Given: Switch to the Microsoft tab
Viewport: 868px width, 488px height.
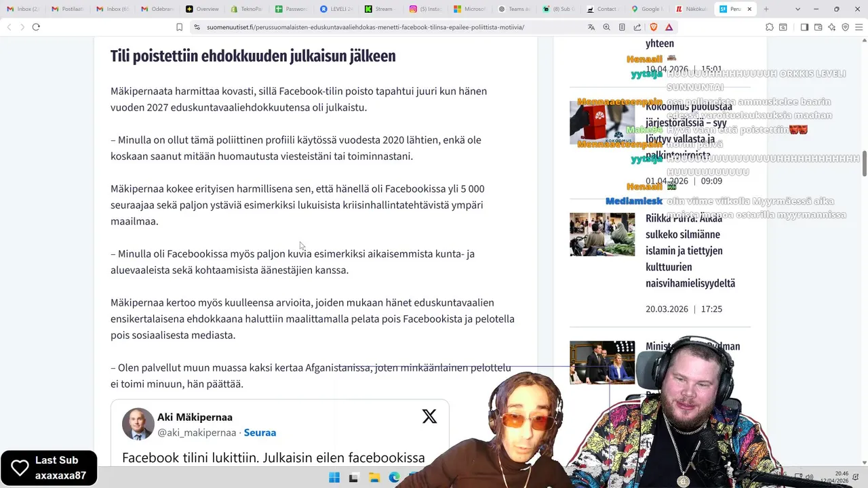Looking at the screenshot, I should click(471, 9).
